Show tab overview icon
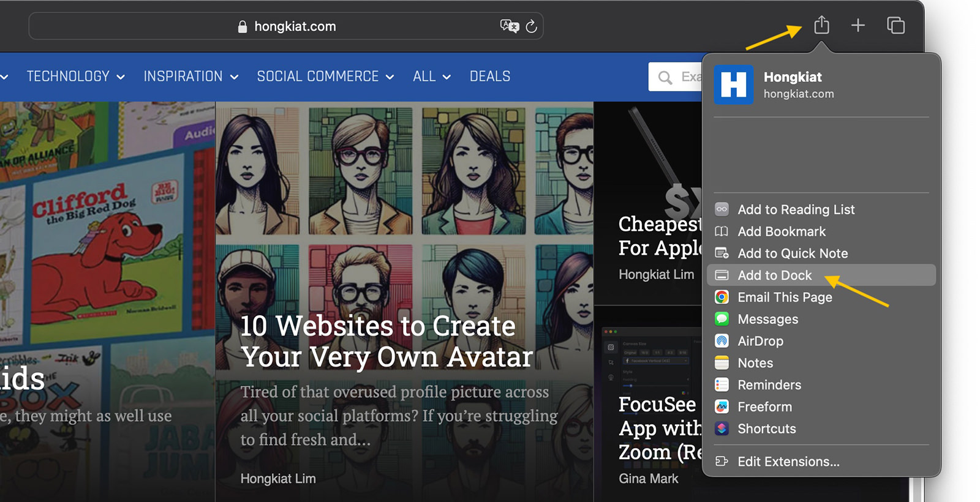The width and height of the screenshot is (980, 502). (x=895, y=25)
